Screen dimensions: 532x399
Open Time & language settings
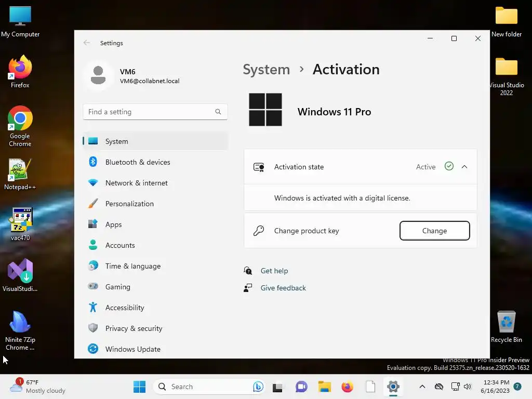[155, 266]
